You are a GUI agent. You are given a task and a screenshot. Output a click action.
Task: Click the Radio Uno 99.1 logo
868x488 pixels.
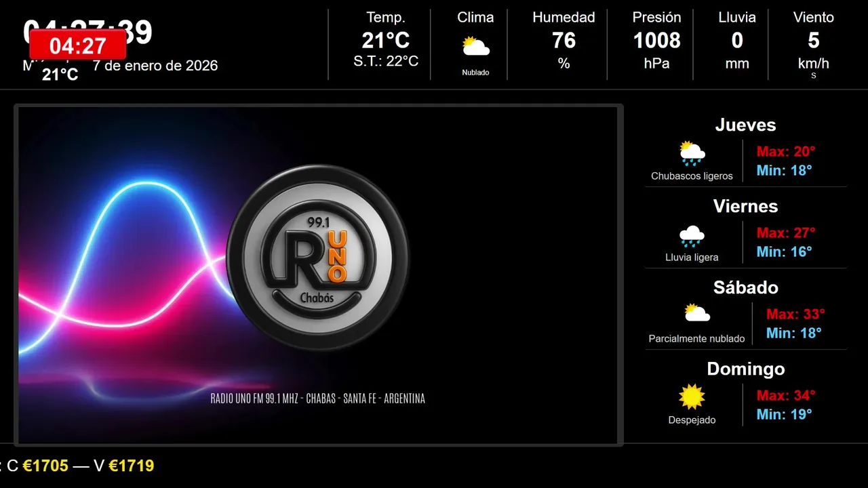(x=318, y=258)
